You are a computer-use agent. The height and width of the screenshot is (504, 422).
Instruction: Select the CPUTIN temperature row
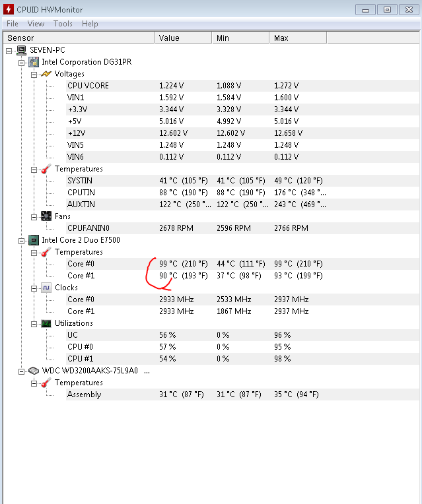[243, 193]
